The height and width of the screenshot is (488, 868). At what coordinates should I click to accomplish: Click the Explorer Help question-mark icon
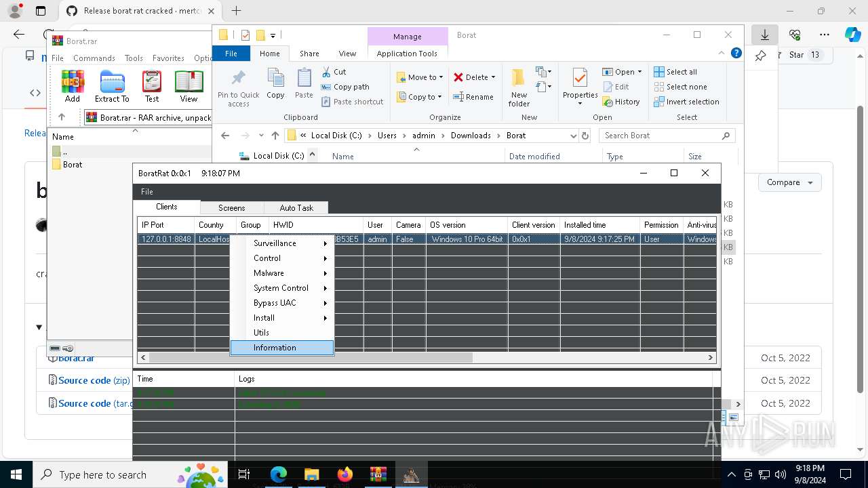(x=736, y=54)
